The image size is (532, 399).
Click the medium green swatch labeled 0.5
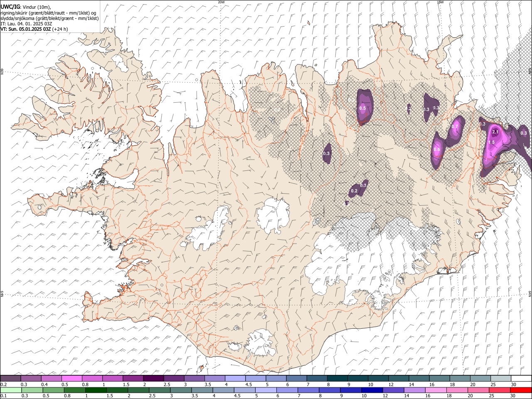(54, 390)
